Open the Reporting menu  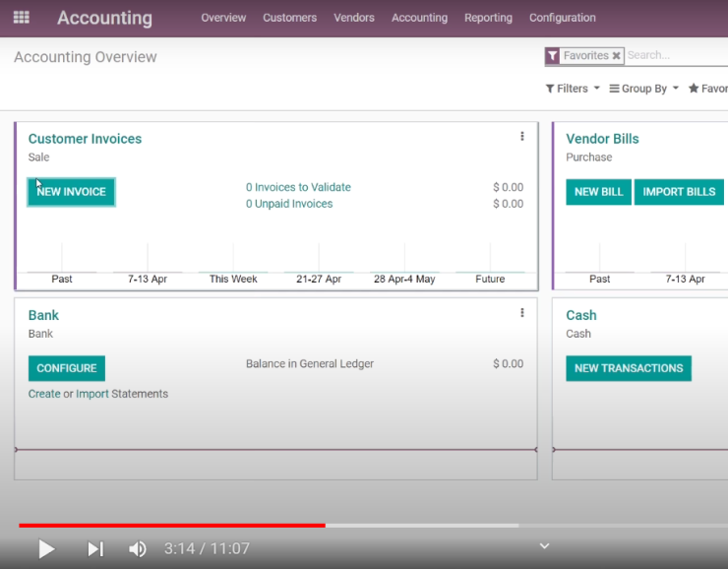(x=488, y=18)
